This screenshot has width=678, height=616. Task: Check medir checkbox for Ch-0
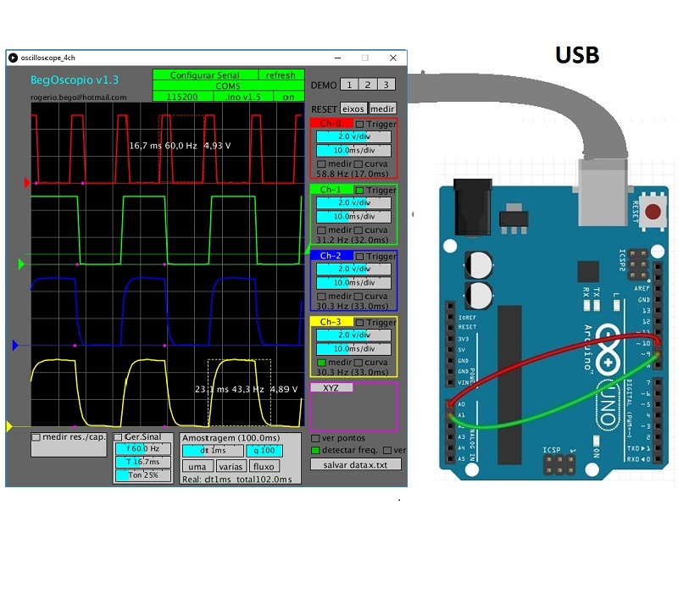point(321,164)
